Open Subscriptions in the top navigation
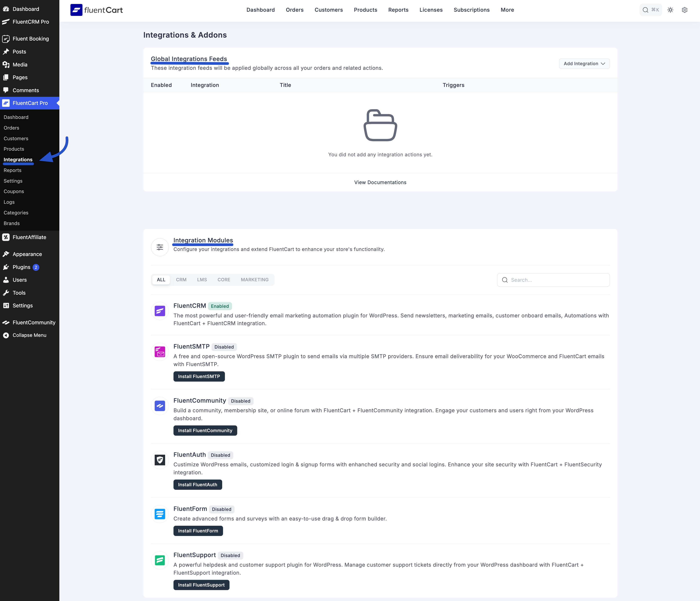This screenshot has height=601, width=700. (x=471, y=10)
